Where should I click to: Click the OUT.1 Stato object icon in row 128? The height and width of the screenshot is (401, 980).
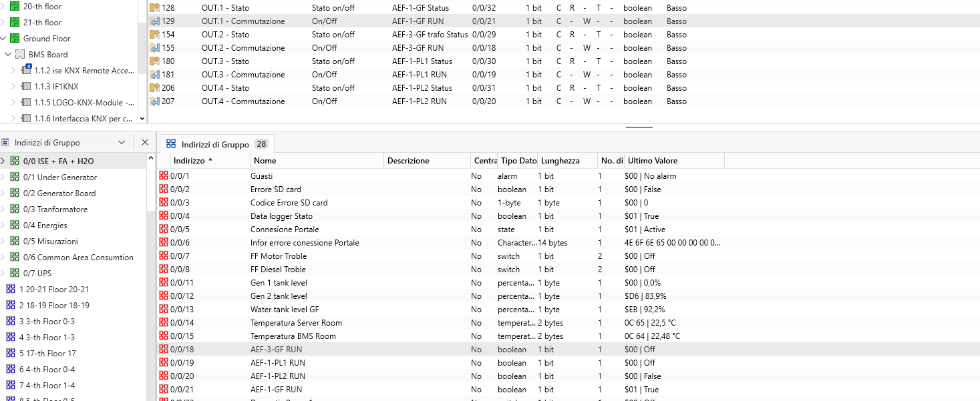[x=155, y=8]
